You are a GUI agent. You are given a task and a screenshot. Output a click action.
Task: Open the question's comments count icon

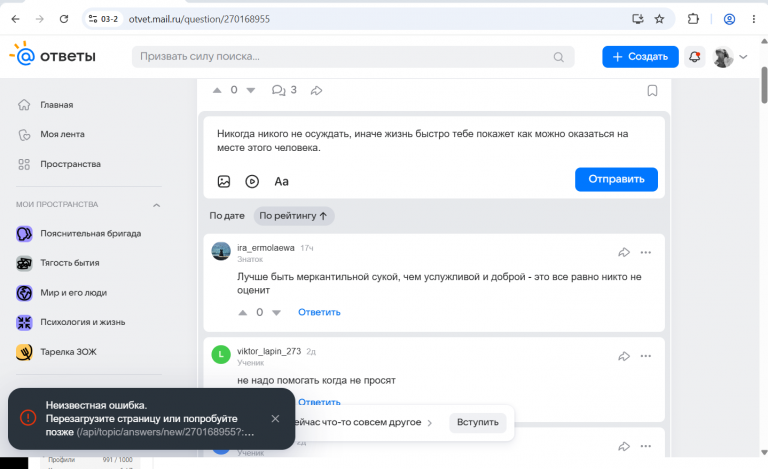279,90
